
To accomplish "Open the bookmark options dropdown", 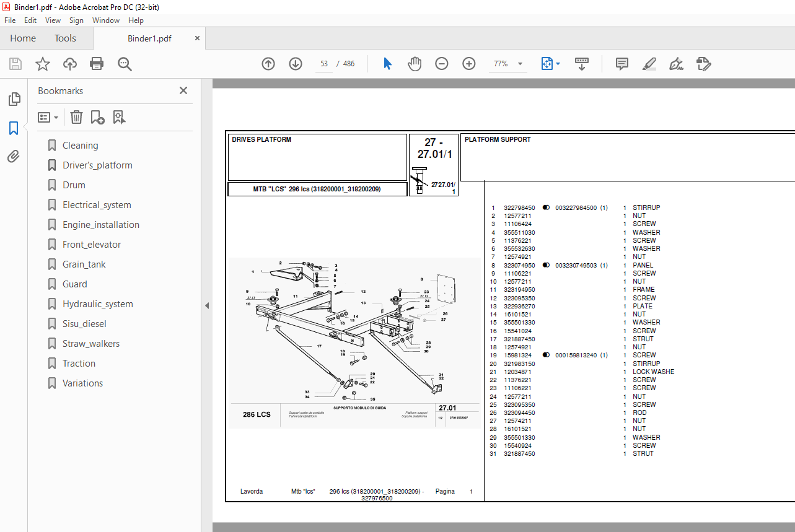I will [x=48, y=117].
